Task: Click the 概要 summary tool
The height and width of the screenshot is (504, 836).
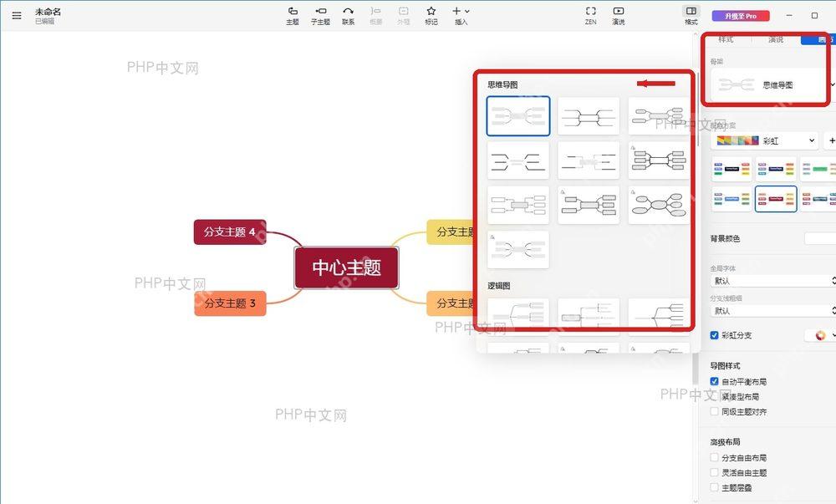Action: coord(376,16)
